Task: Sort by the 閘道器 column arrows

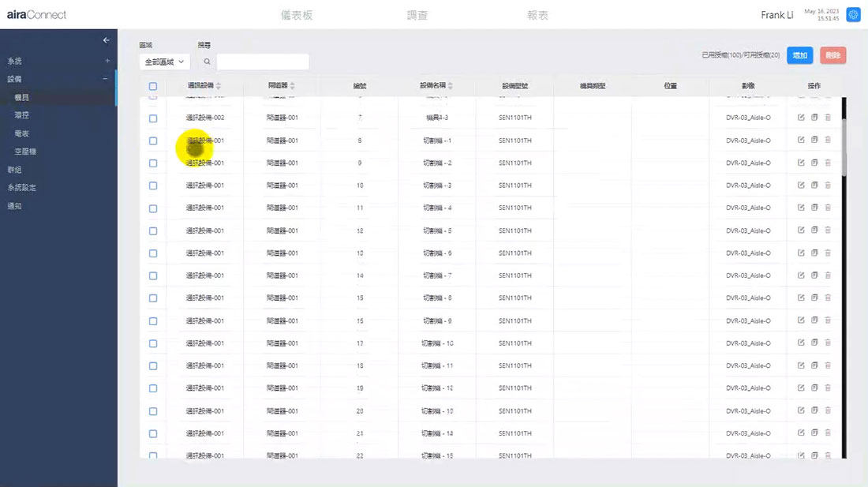Action: [292, 86]
